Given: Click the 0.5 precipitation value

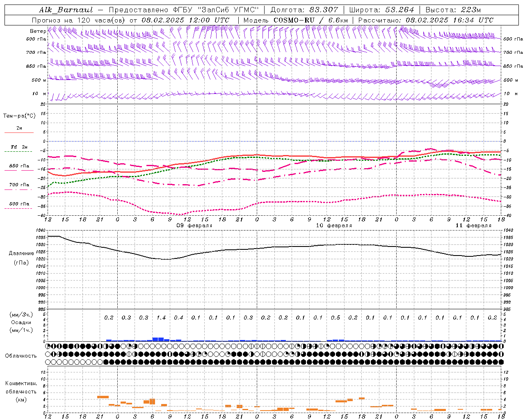Looking at the screenshot, I should 336,317.
